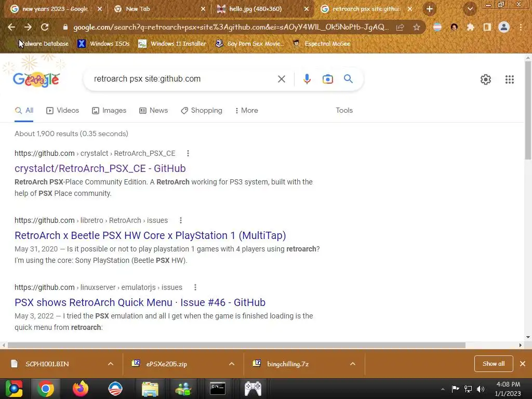Open the Google apps grid

point(509,79)
